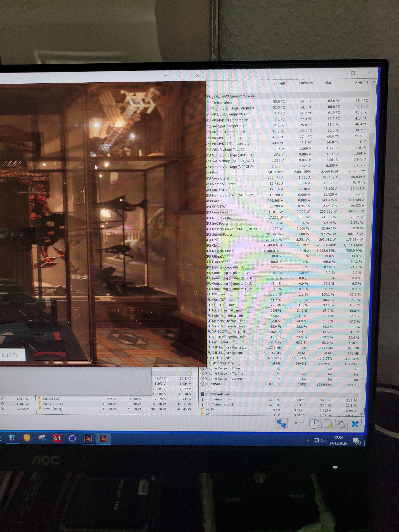Screen dimensions: 399x532
Task: Open the red-white mushroom taskbar icon
Action: click(x=42, y=438)
